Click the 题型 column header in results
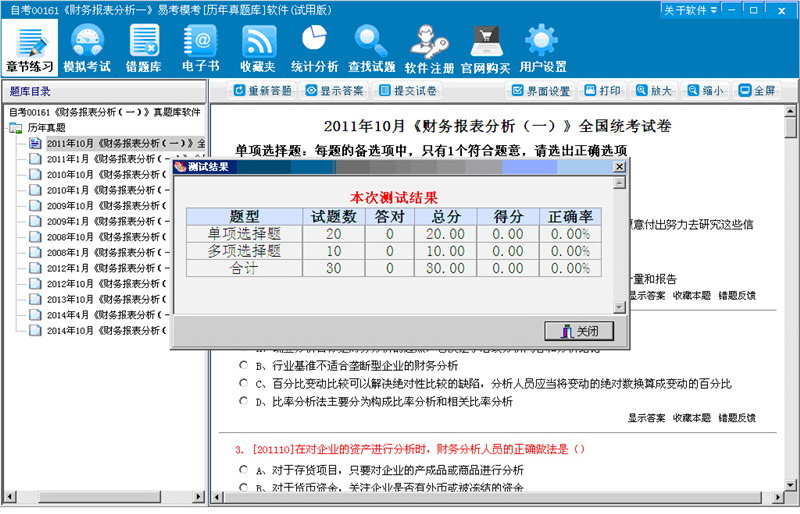This screenshot has height=514, width=800. [x=244, y=216]
